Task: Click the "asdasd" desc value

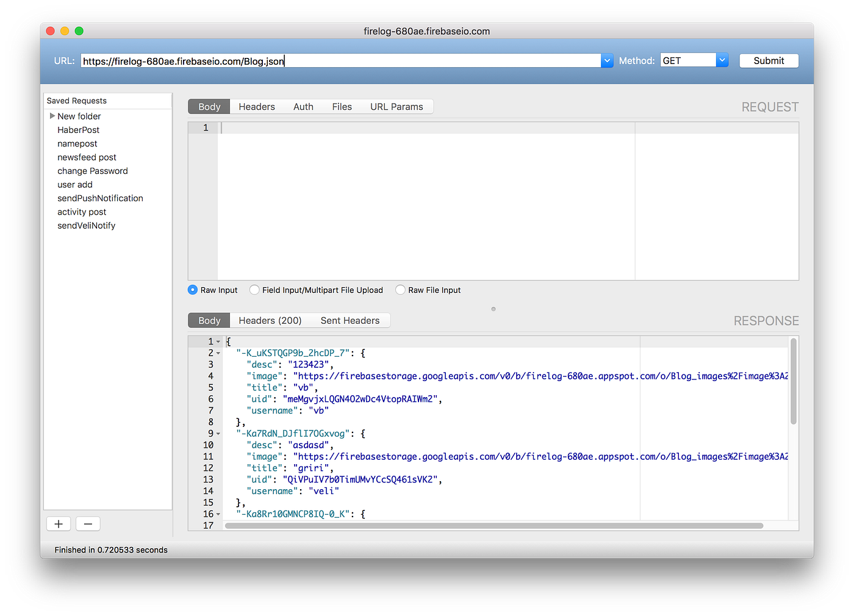Action: [x=308, y=445]
